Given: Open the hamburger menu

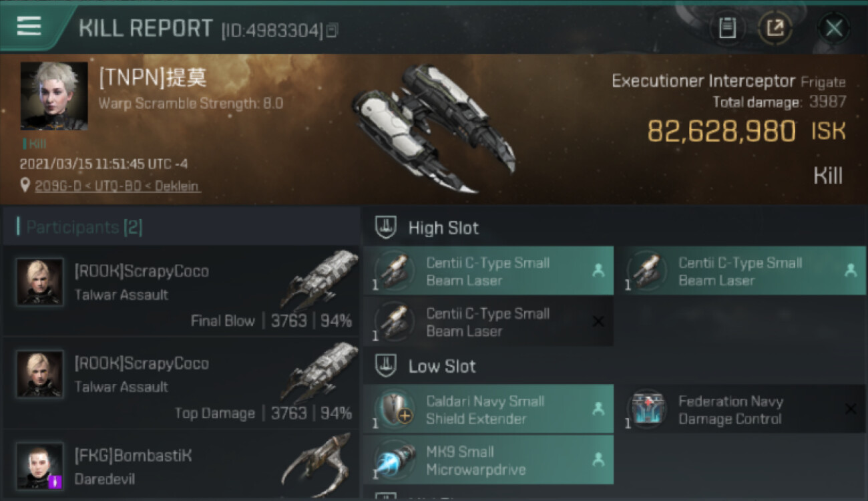Looking at the screenshot, I should pos(29,26).
